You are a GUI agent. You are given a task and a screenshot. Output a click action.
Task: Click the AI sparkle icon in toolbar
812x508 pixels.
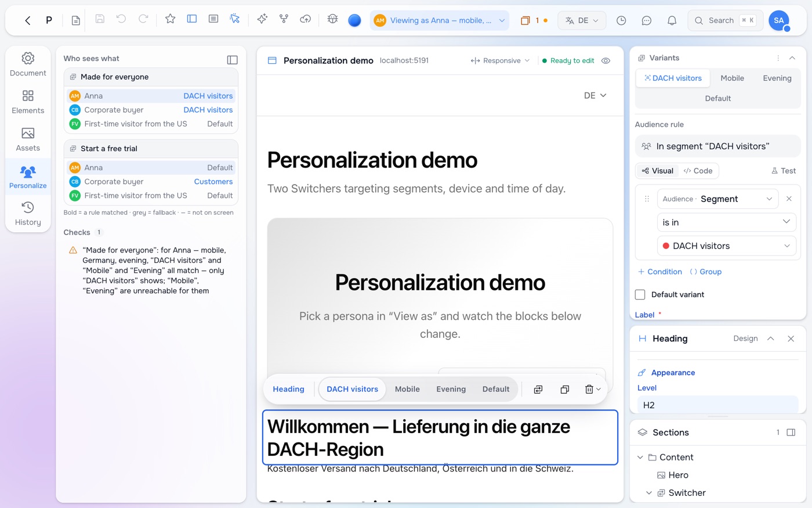pos(262,19)
